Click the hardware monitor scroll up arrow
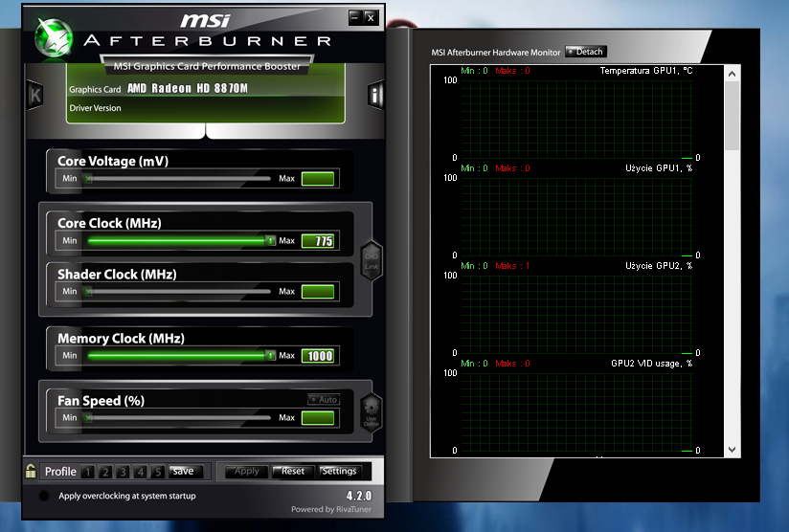This screenshot has height=532, width=789. point(733,74)
